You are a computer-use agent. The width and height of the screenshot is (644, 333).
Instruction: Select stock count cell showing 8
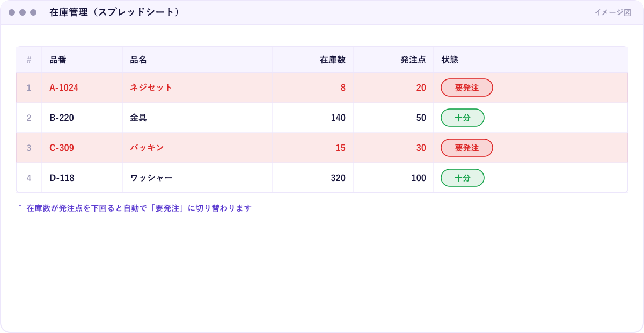coord(313,88)
